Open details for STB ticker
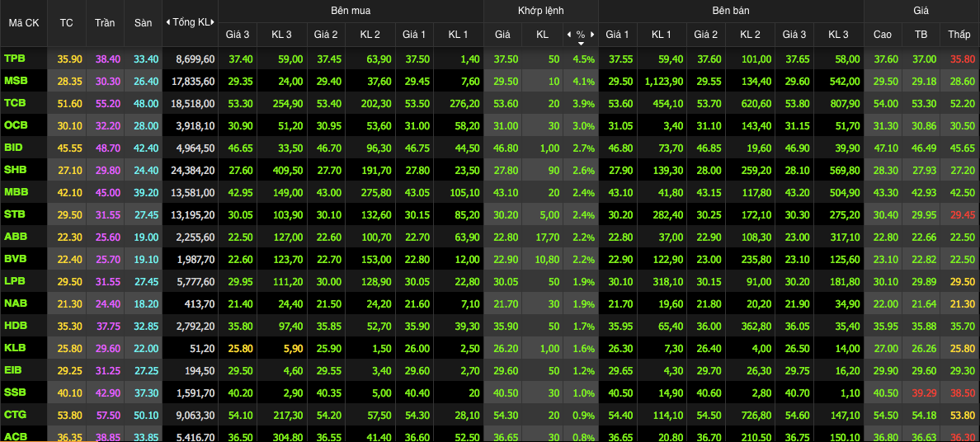Screen dimensions: 980x442 [15, 213]
